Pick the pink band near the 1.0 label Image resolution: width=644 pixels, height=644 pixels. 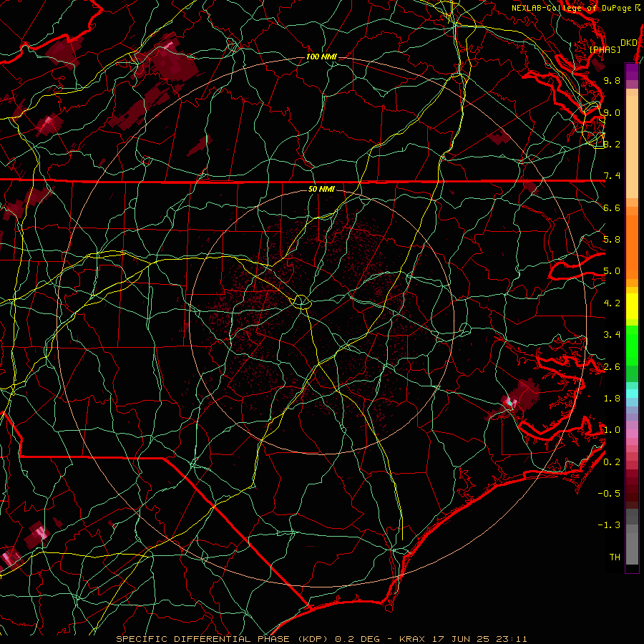pyautogui.click(x=632, y=434)
